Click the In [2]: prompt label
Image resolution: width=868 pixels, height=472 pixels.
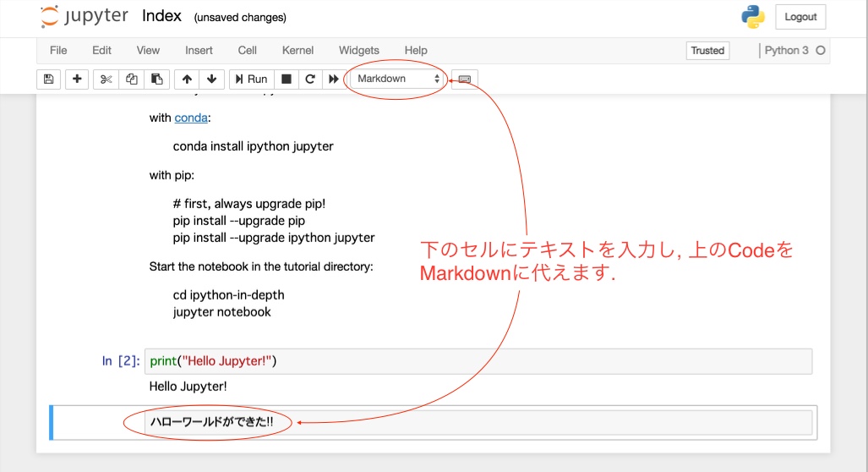point(121,361)
